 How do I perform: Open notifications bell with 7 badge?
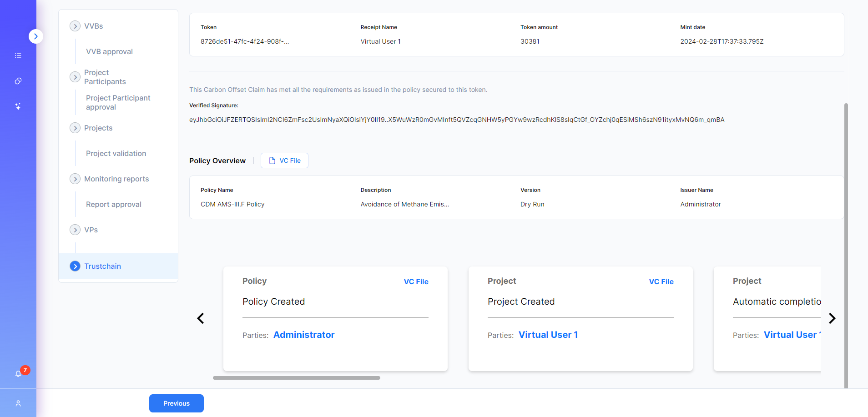[18, 373]
